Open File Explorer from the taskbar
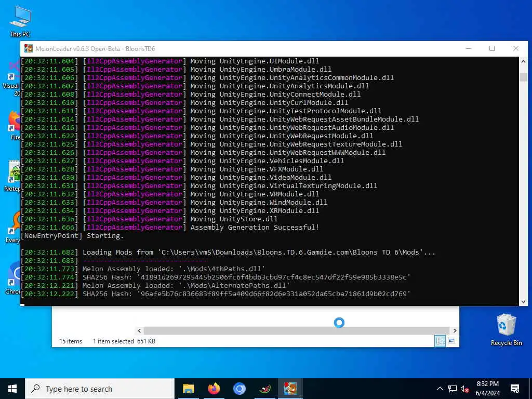Image resolution: width=532 pixels, height=399 pixels. point(188,389)
